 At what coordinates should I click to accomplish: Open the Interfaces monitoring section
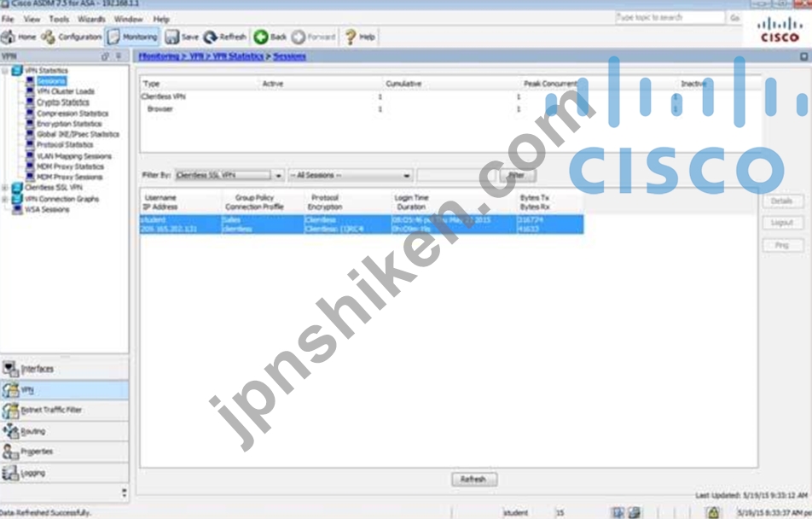point(64,369)
